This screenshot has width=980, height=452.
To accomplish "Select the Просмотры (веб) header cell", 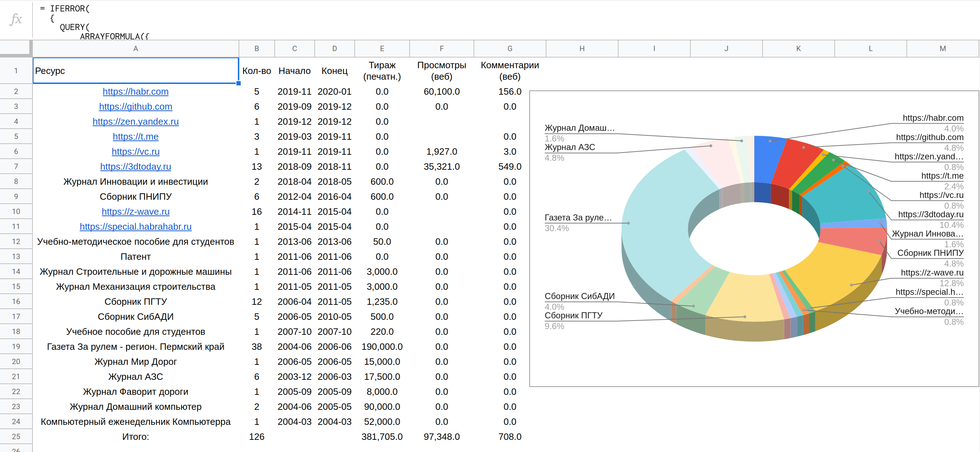I will point(441,71).
